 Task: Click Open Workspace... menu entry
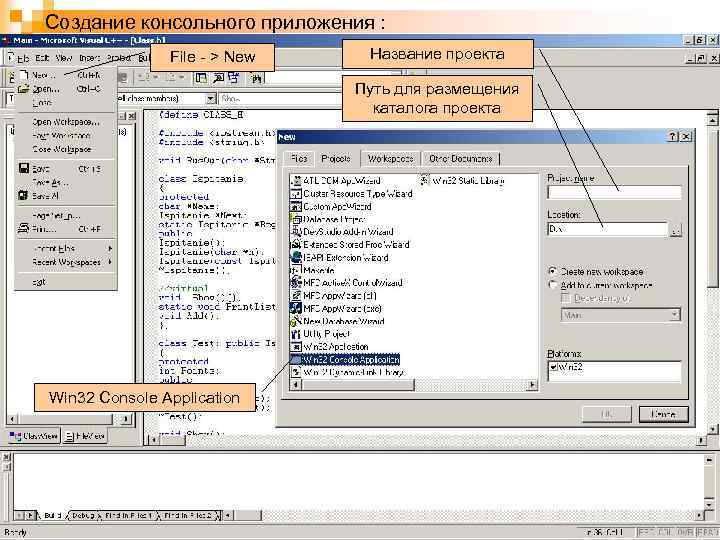point(65,122)
